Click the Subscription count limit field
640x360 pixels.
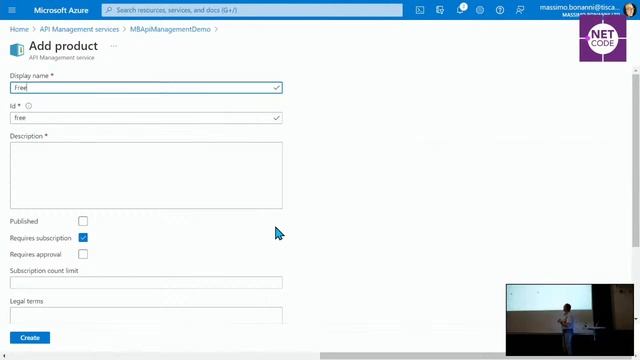pos(146,282)
